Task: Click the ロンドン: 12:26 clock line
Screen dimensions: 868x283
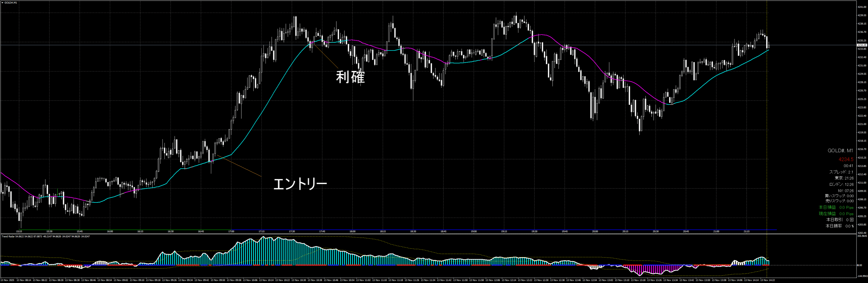Action: coord(841,185)
